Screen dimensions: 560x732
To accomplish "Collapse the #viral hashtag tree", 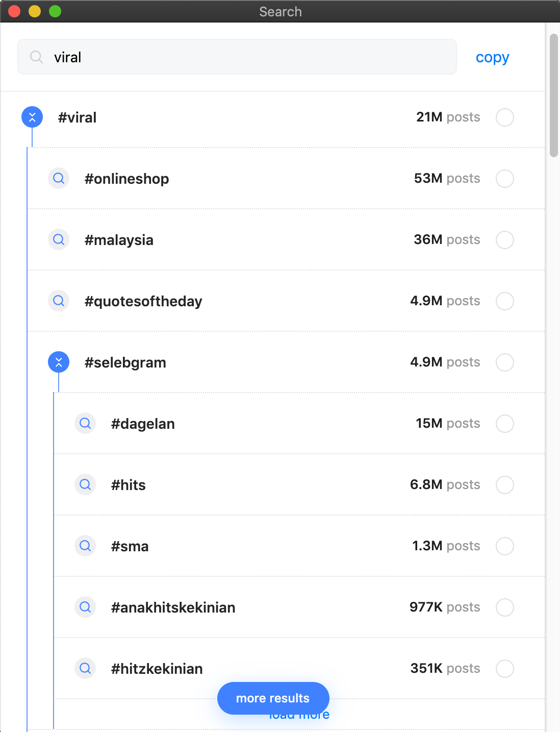I will [32, 117].
